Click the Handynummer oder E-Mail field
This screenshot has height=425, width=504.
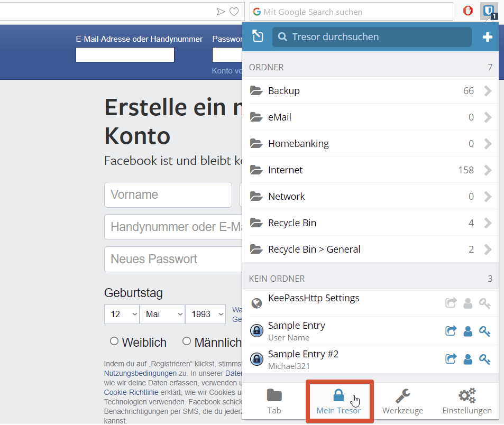click(173, 227)
